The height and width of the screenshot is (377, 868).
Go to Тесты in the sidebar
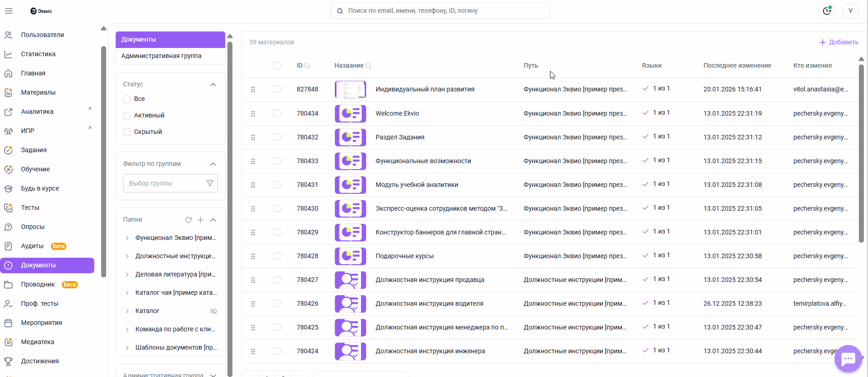click(x=30, y=207)
